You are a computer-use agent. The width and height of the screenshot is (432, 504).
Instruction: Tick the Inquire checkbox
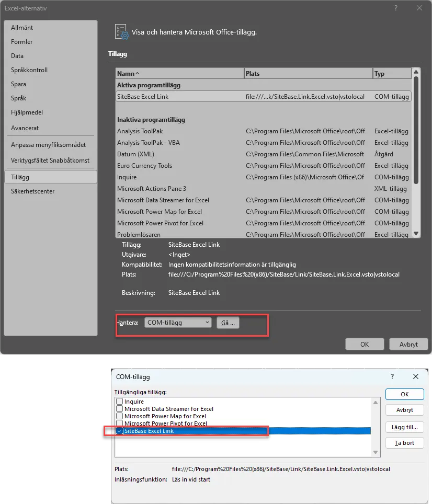(120, 401)
